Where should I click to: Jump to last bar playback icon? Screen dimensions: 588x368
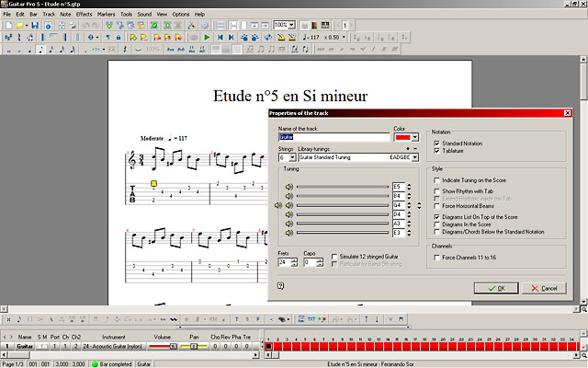(231, 37)
